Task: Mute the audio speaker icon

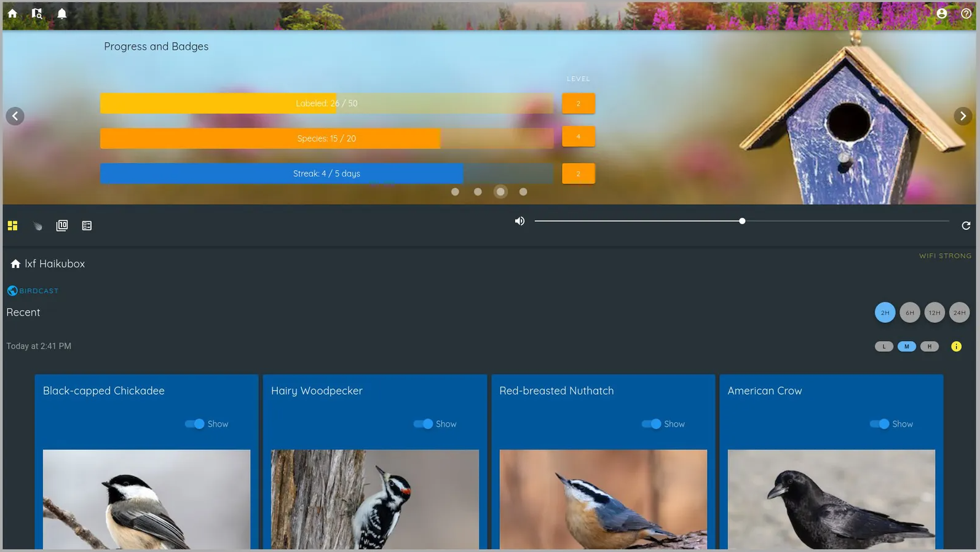Action: pyautogui.click(x=520, y=221)
